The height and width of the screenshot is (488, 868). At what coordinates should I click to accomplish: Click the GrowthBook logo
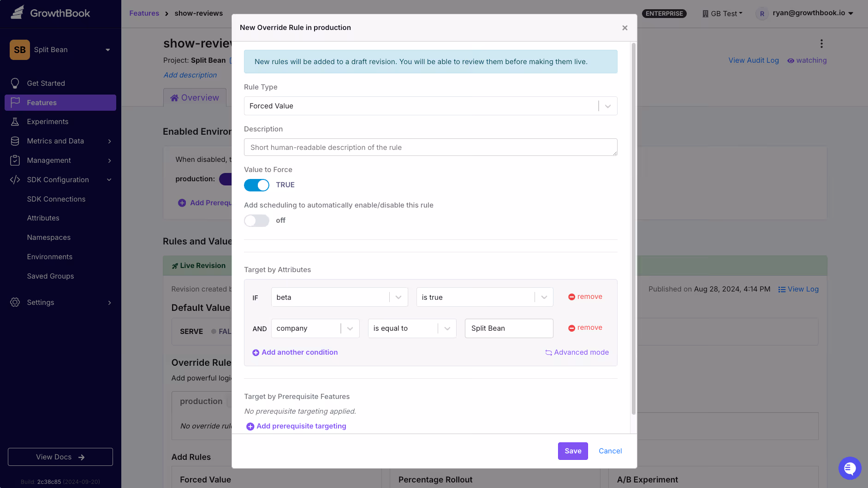pos(52,12)
